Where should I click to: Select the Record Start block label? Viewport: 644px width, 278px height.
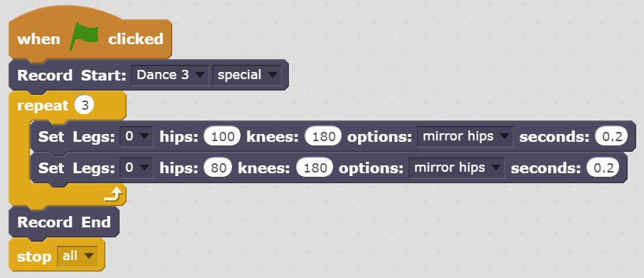(x=71, y=76)
